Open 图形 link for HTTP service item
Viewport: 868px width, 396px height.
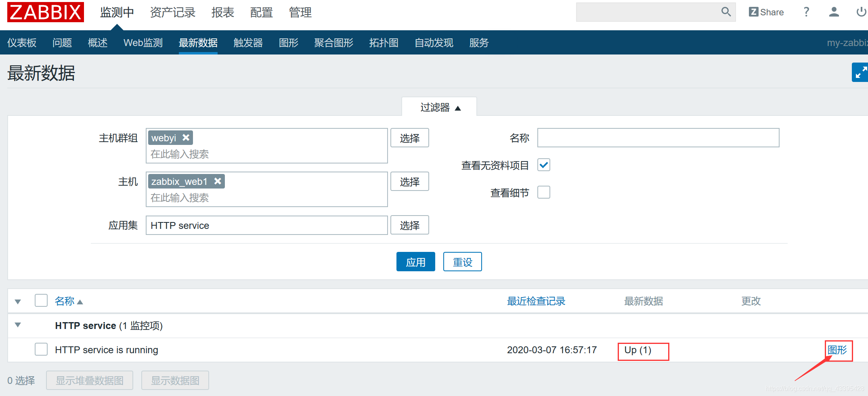pos(837,350)
